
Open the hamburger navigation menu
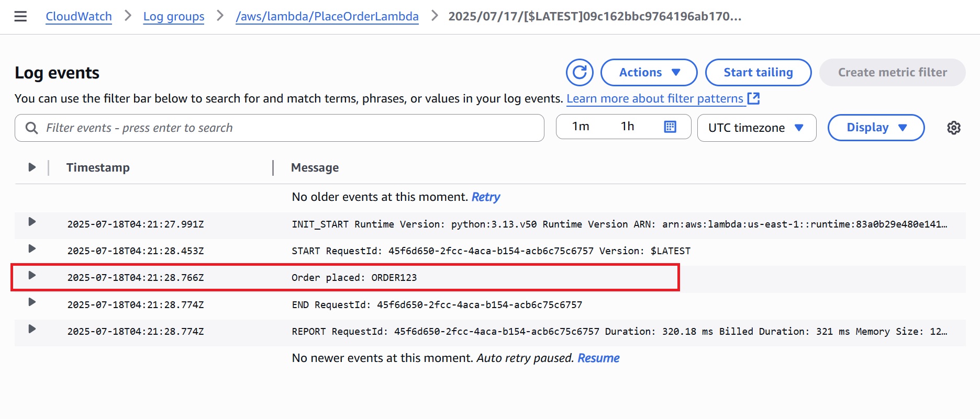pos(20,17)
